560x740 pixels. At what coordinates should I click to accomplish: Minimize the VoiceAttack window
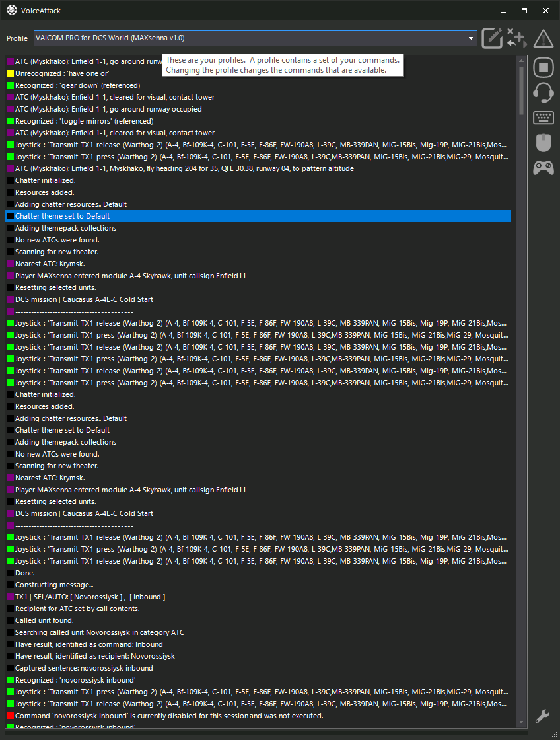pyautogui.click(x=503, y=11)
